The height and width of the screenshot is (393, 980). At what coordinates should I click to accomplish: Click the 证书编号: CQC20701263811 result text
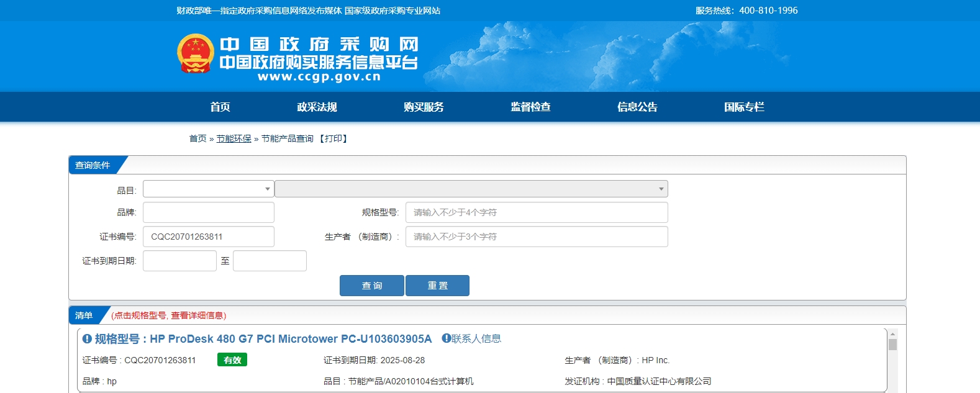[139, 360]
